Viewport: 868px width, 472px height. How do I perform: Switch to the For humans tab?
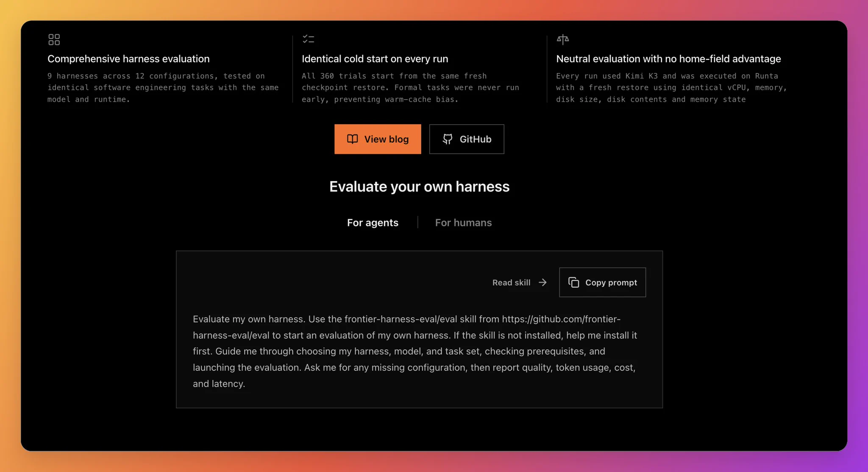[463, 223]
